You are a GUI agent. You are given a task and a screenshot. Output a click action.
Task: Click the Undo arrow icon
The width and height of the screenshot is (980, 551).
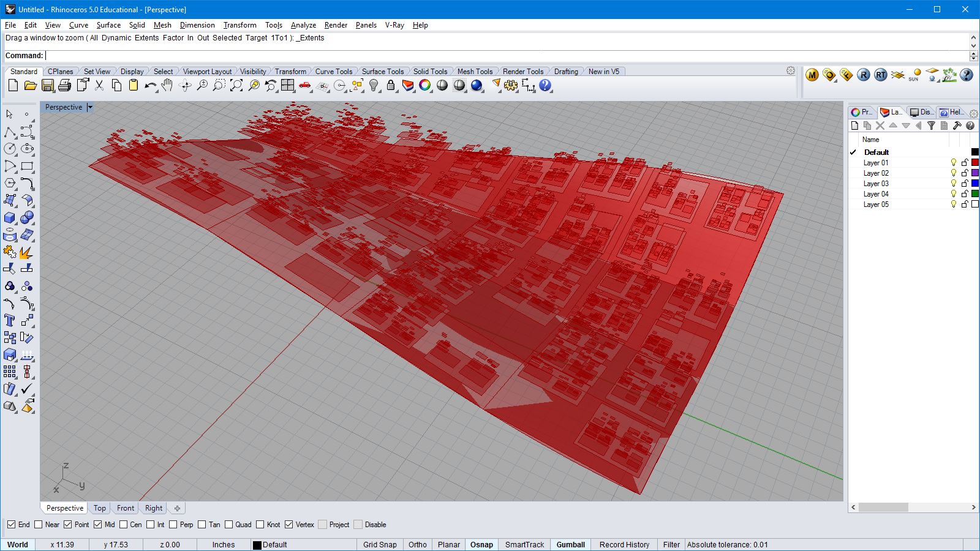pyautogui.click(x=150, y=86)
